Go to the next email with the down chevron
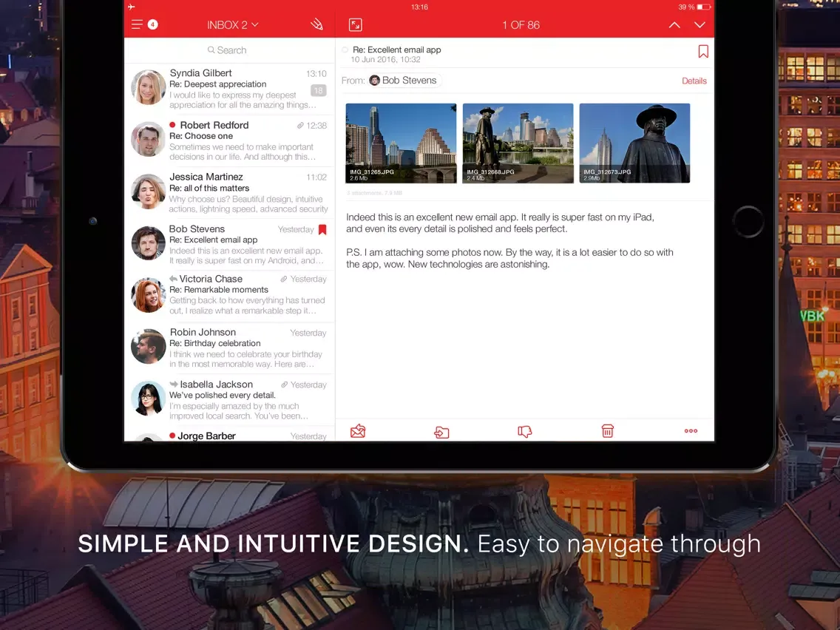This screenshot has width=840, height=630. [700, 24]
